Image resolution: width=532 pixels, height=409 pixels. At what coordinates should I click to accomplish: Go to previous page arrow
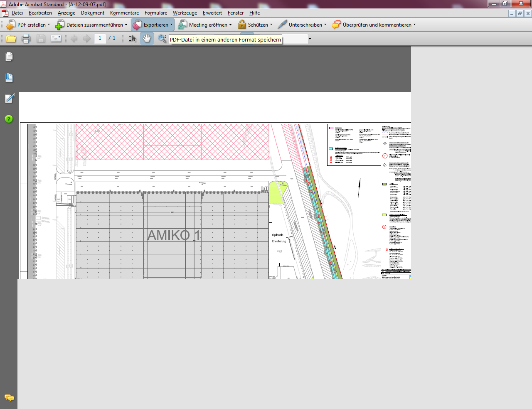coord(74,39)
